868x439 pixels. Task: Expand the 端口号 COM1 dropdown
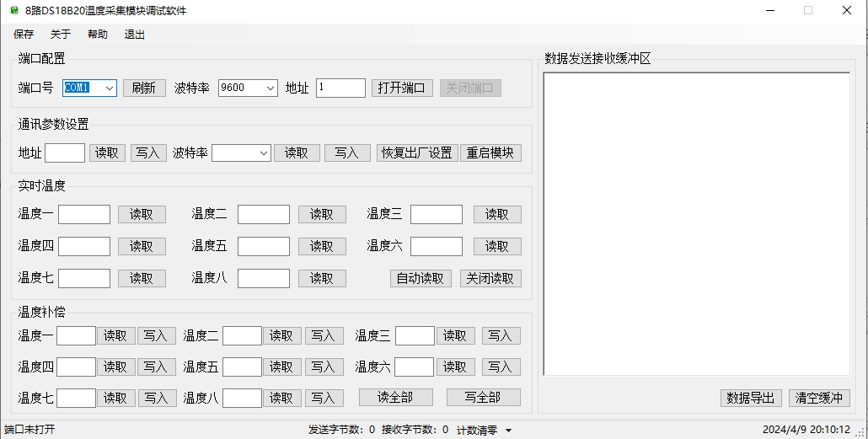pos(110,88)
